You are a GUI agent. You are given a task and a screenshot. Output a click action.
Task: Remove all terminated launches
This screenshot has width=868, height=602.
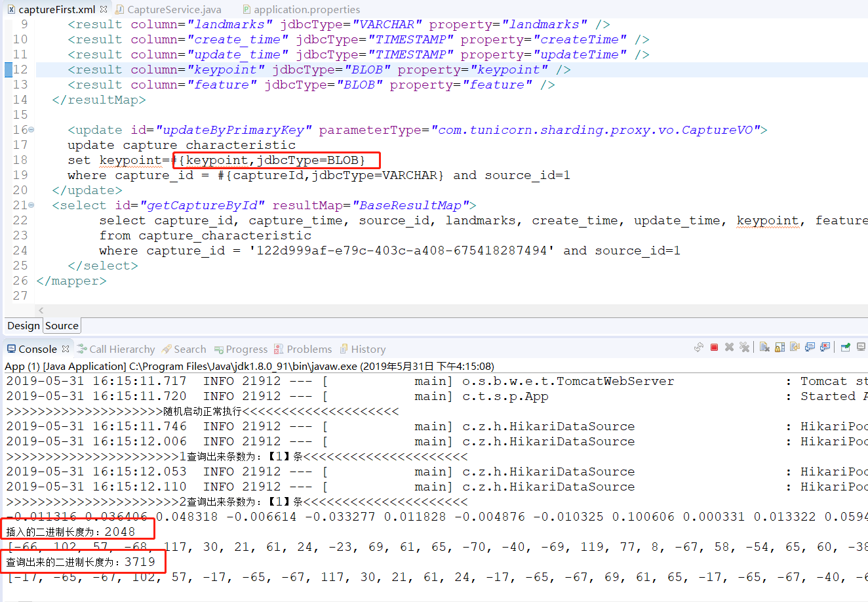[x=745, y=348]
